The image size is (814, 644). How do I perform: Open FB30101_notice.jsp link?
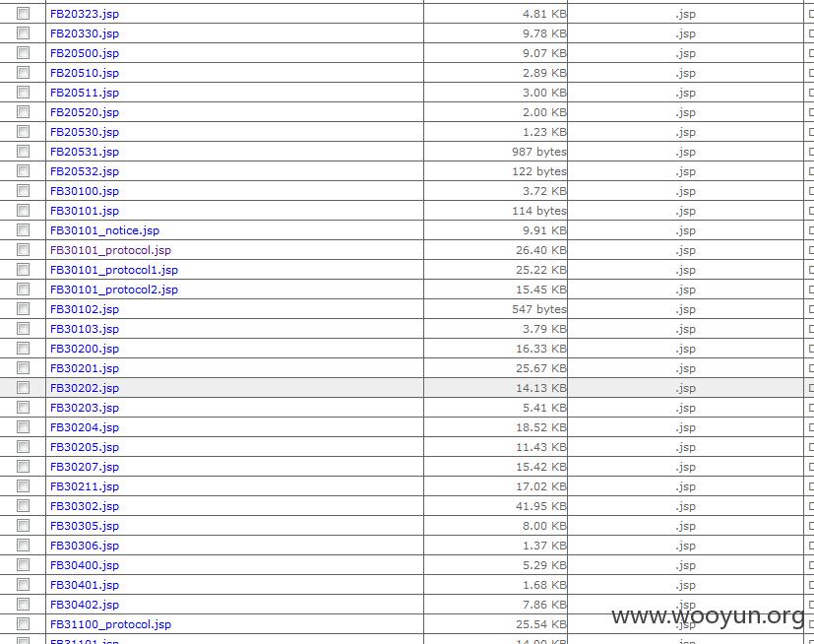click(x=105, y=230)
